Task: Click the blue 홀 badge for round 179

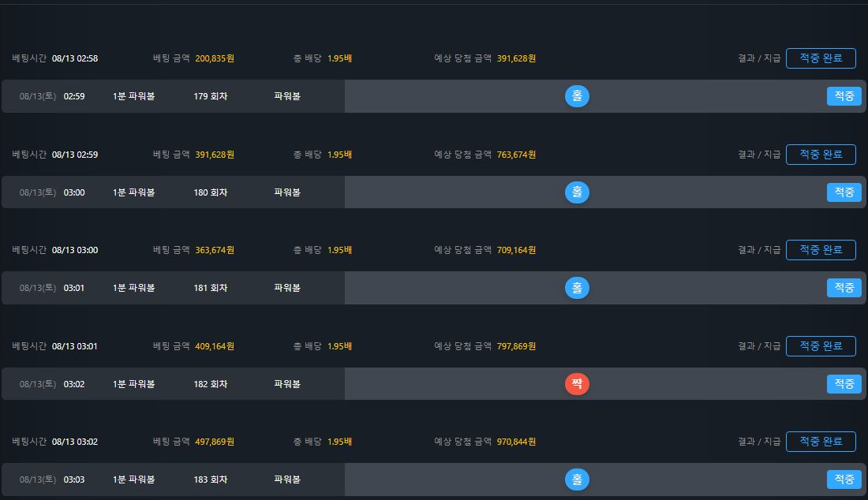Action: click(x=577, y=96)
